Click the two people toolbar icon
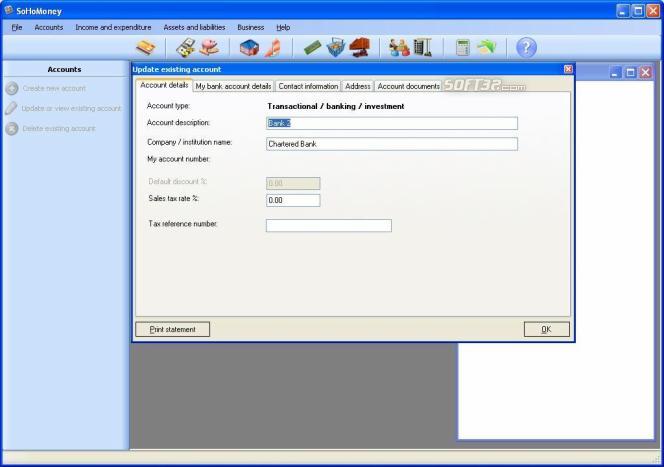This screenshot has width=664, height=467. [x=399, y=47]
